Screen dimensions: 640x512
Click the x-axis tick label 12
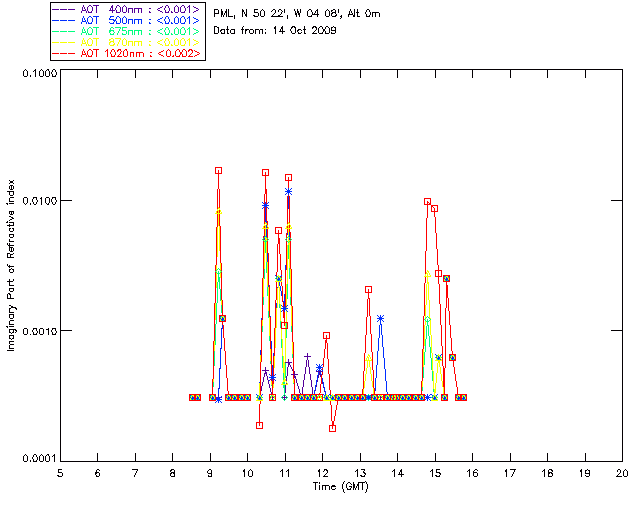point(322,473)
